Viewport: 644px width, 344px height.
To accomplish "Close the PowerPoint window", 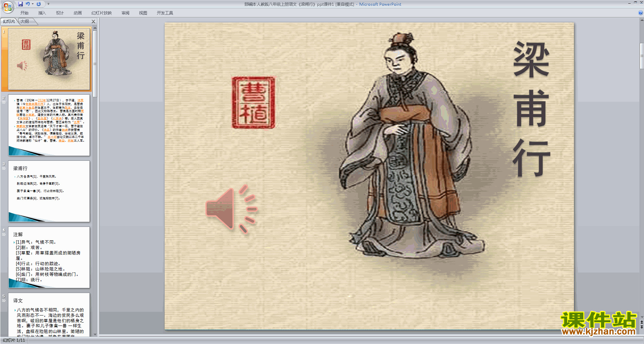I will click(x=641, y=3).
